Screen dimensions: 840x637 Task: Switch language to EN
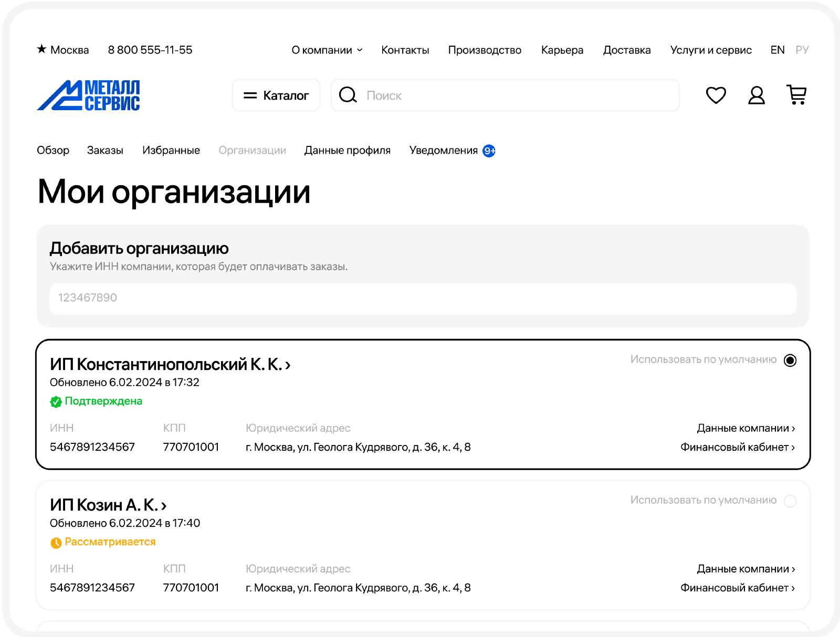[x=777, y=50]
